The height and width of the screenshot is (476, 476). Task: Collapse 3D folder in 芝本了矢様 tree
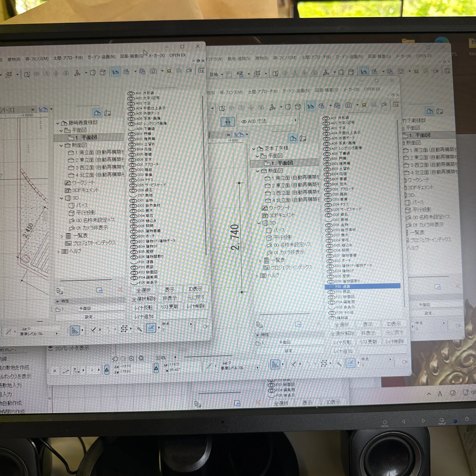coord(259,223)
